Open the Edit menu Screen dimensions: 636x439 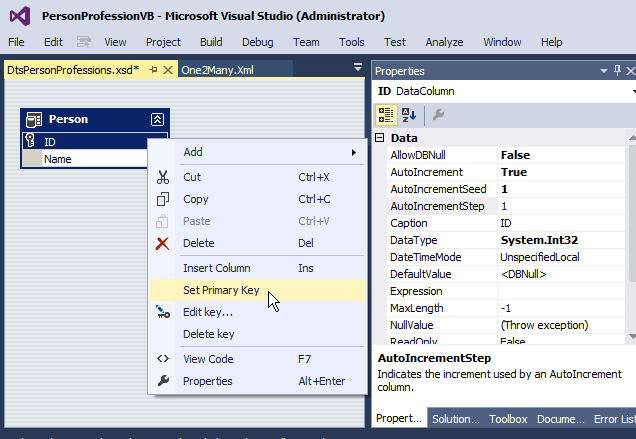pos(53,42)
